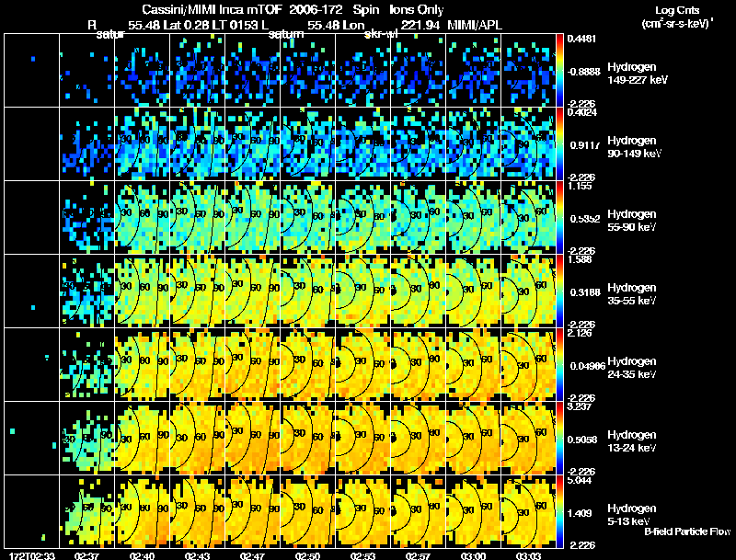Click the '2006-172' date in the title
This screenshot has height=560, width=736.
[x=315, y=9]
